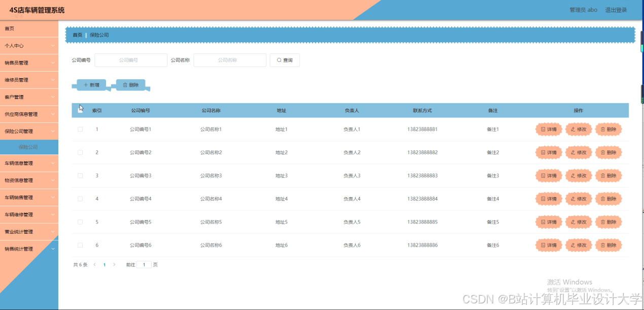Click the 公司编号 search input field
This screenshot has width=644, height=310.
click(x=131, y=60)
